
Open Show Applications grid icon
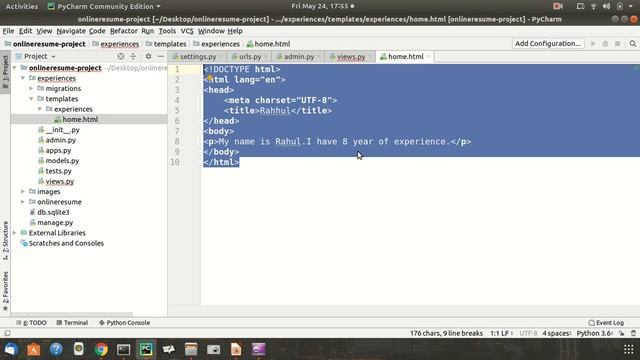(629, 349)
